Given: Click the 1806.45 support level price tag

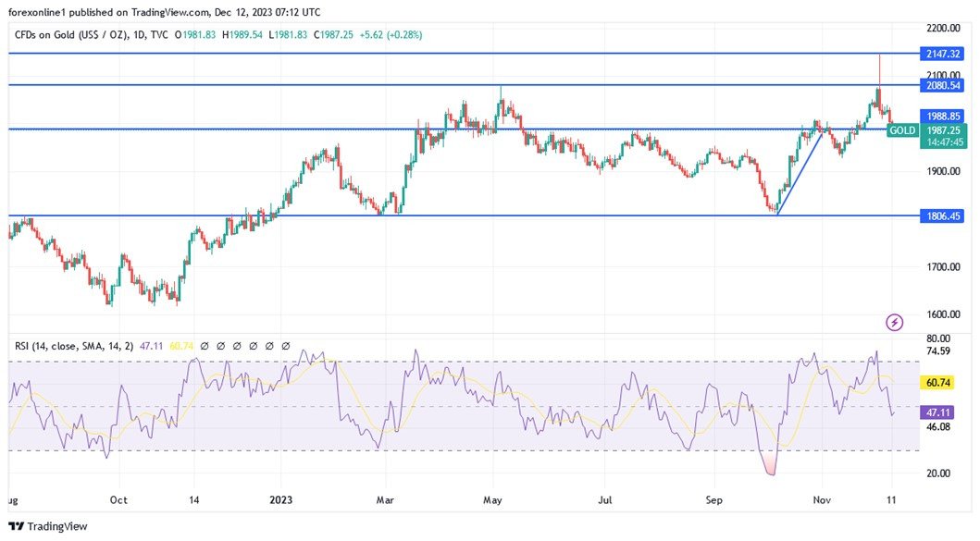Looking at the screenshot, I should pos(943,215).
